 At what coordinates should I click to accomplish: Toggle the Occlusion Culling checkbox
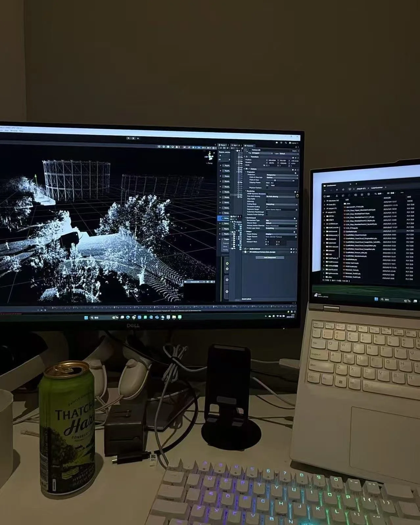[x=267, y=207]
